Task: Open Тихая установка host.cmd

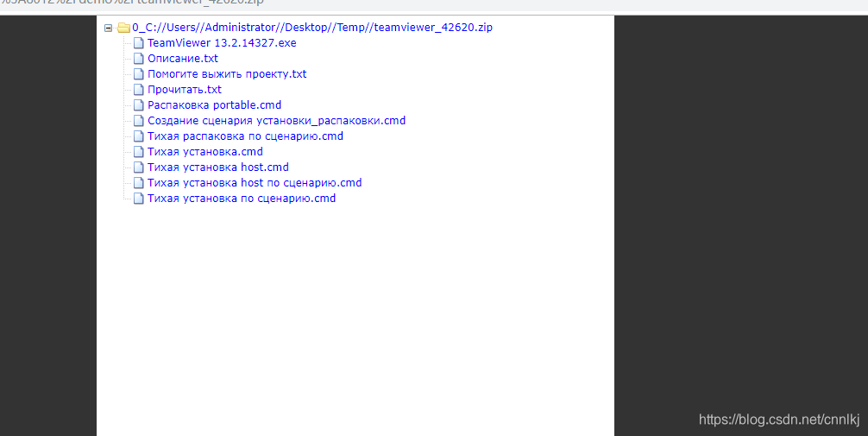Action: coord(218,167)
